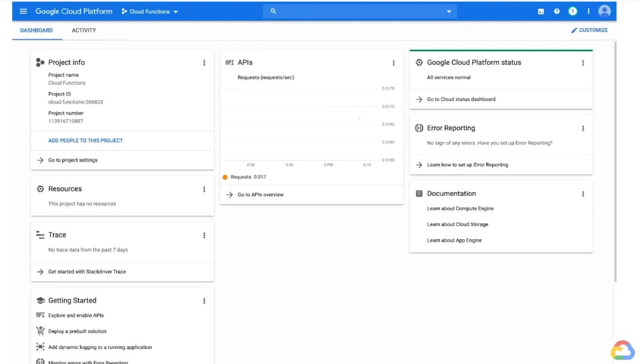
Task: Open Resources card three-dot menu
Action: point(204,189)
